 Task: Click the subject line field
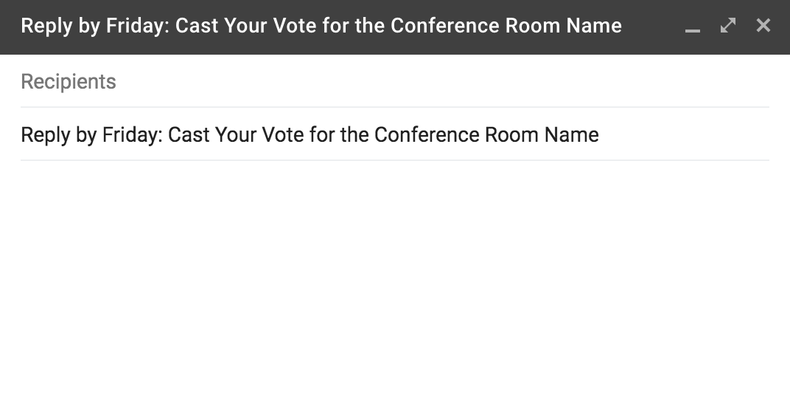coord(394,134)
